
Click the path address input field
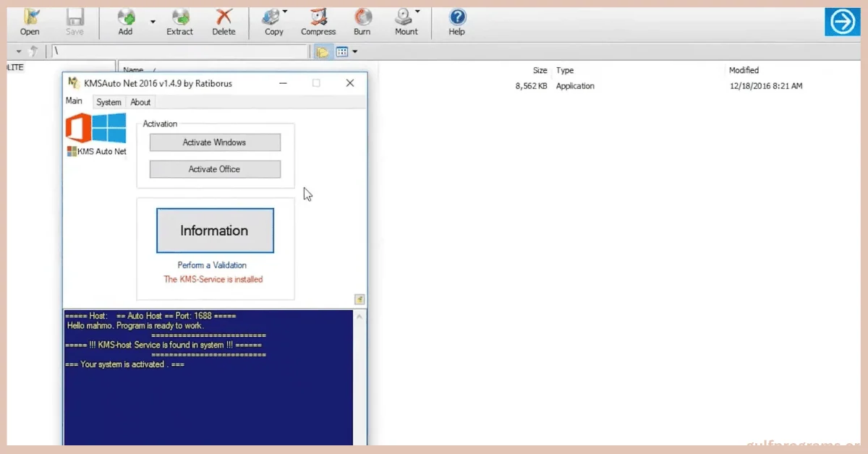point(181,51)
